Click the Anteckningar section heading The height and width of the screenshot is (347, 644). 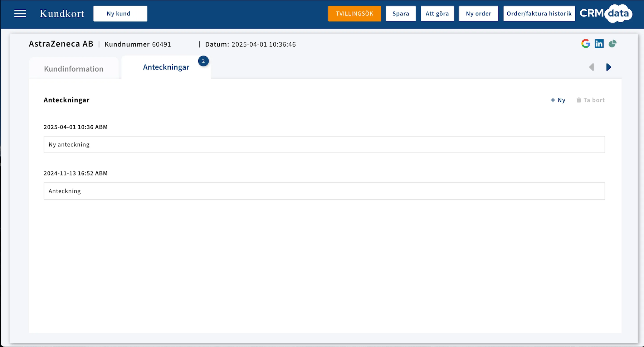[67, 100]
